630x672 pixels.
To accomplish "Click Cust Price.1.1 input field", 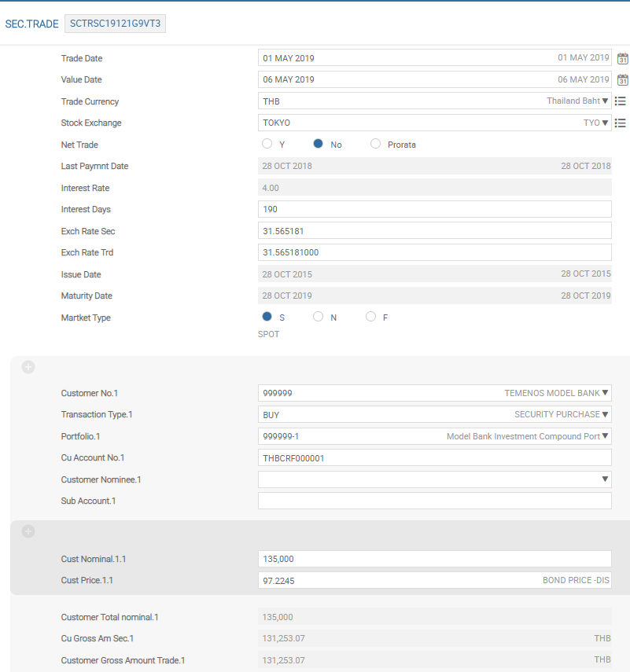I will click(x=393, y=580).
